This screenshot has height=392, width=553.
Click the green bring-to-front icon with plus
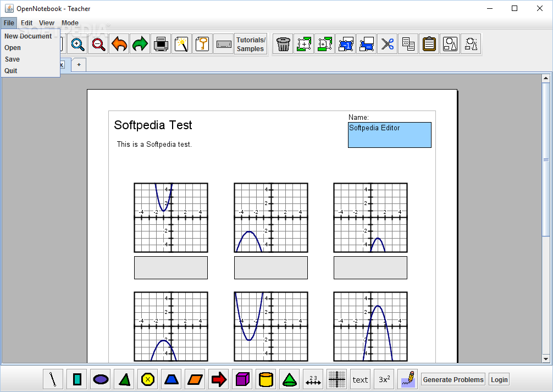[x=303, y=44]
